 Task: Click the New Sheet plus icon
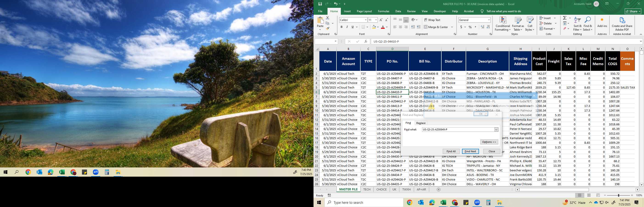(x=439, y=190)
